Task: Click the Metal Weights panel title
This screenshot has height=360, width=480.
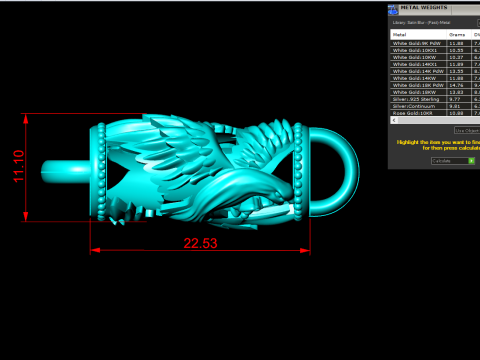Action: coord(424,7)
